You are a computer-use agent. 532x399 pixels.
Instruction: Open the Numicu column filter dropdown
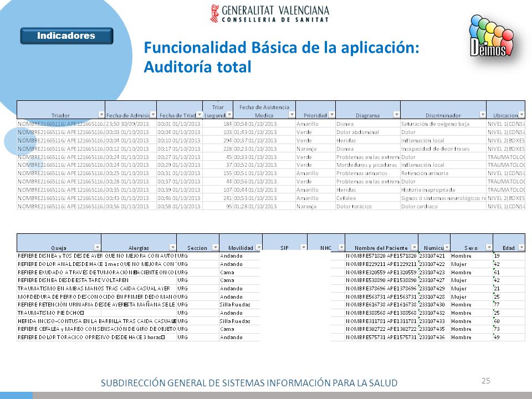coord(447,247)
